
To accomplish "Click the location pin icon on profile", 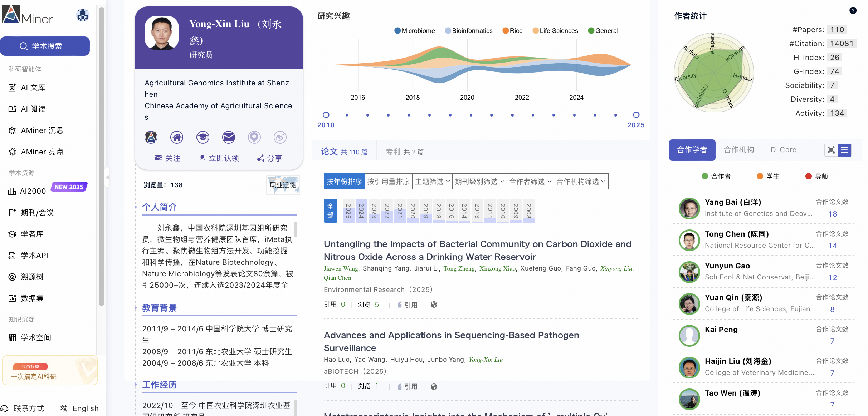I will click(x=254, y=137).
